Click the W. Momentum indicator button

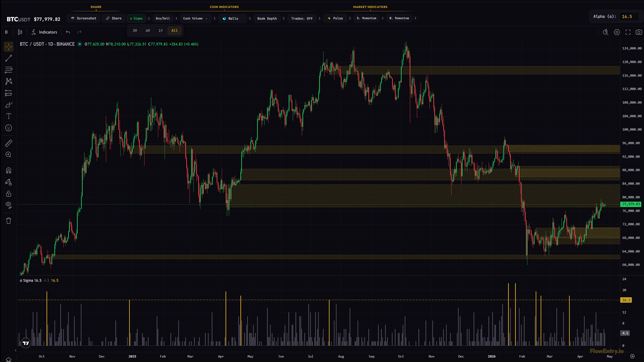399,18
